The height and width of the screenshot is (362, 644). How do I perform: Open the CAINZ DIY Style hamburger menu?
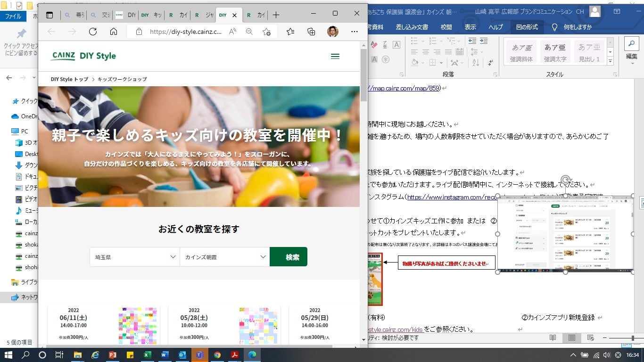click(x=335, y=56)
